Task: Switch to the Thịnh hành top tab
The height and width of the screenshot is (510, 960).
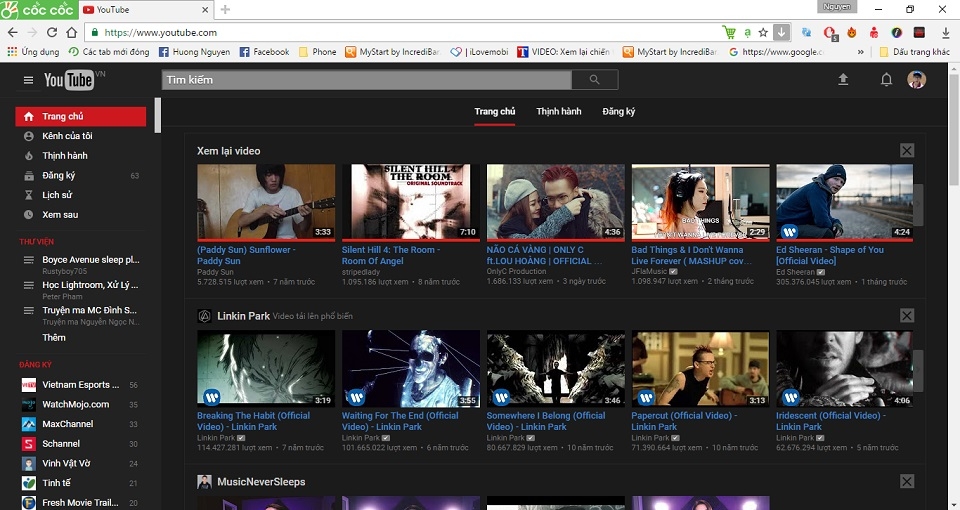Action: (558, 111)
